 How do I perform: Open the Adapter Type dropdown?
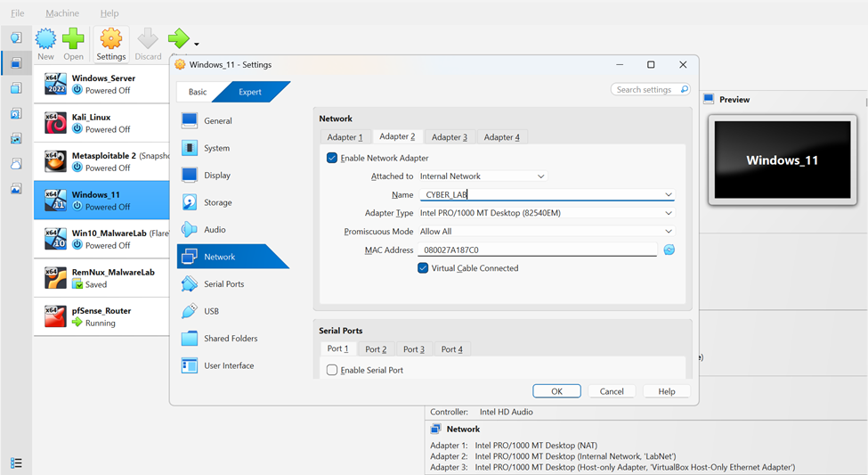pos(547,213)
